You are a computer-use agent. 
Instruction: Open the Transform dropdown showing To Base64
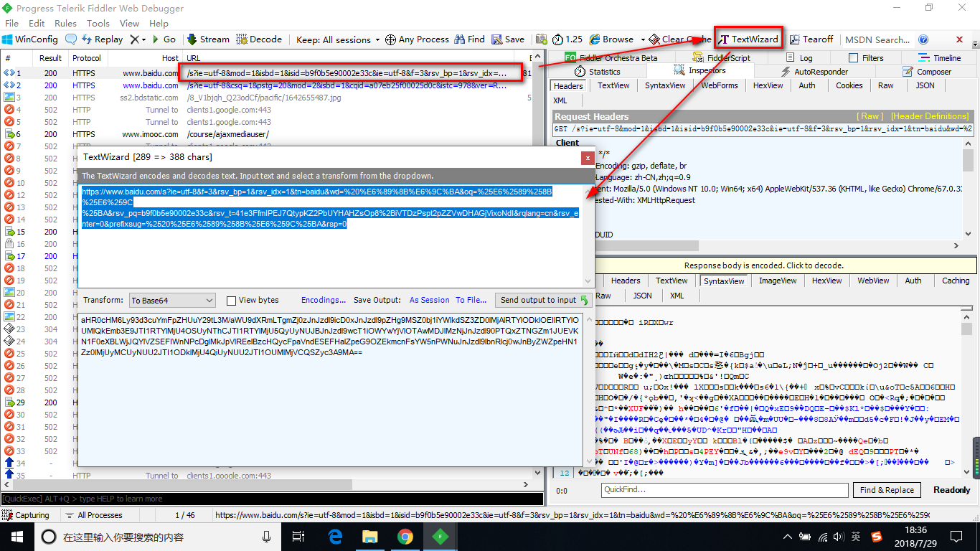point(172,301)
